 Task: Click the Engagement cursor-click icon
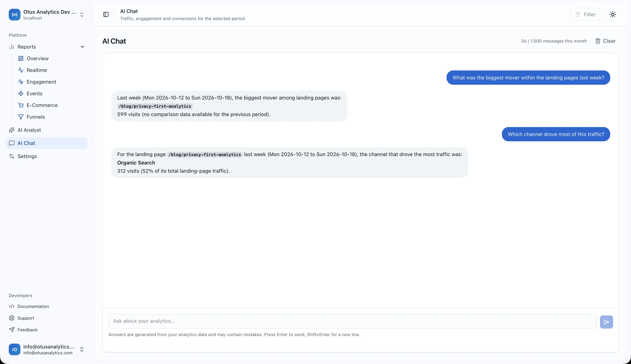coord(21,82)
